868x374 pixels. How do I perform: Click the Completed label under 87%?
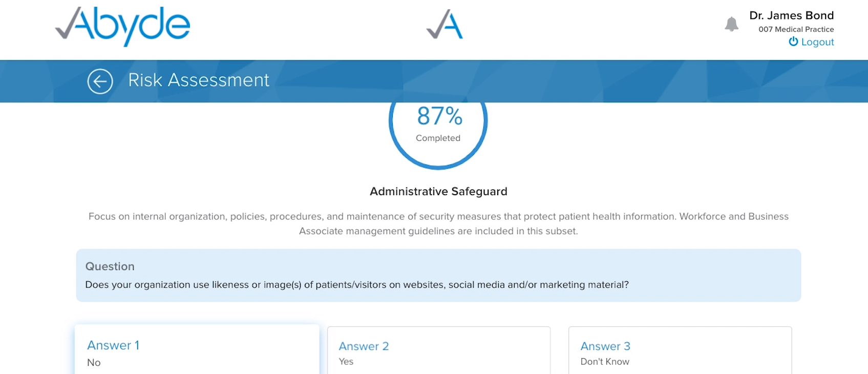coord(438,138)
